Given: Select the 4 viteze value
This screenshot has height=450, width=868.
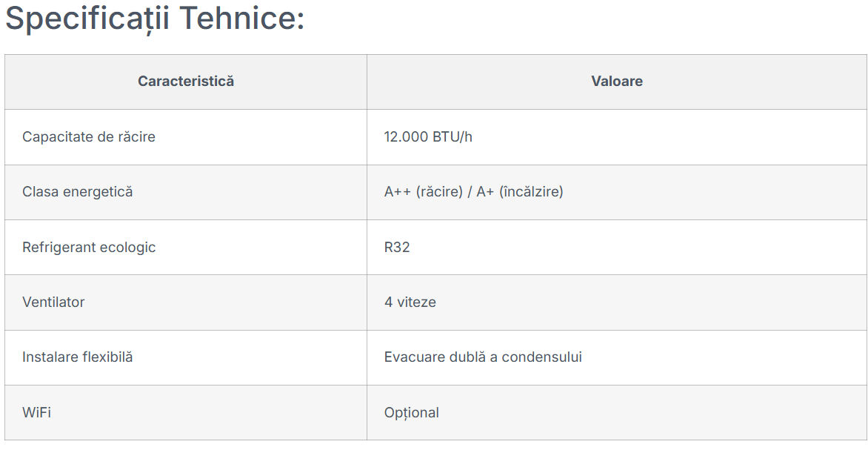Looking at the screenshot, I should point(410,302).
